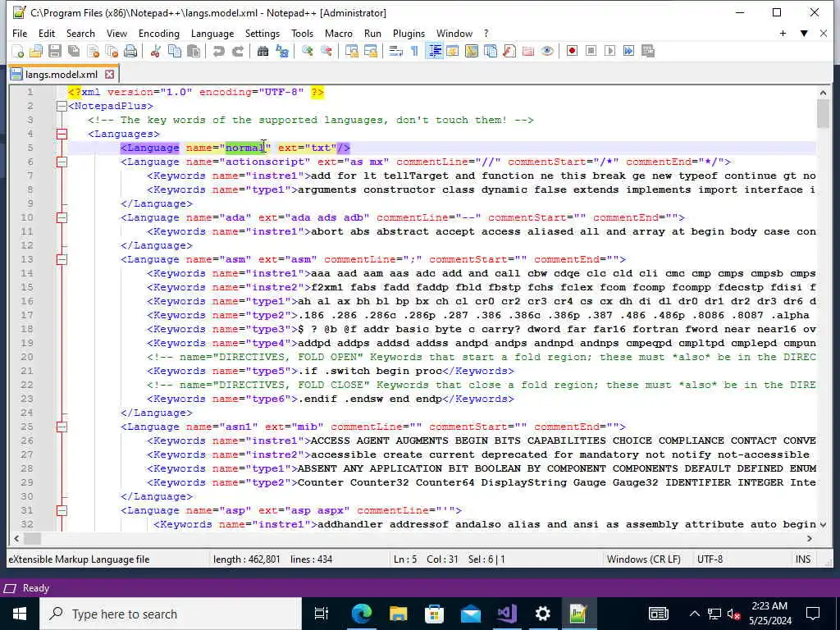Click the Open file toolbar icon
This screenshot has height=630, width=840.
pos(36,51)
